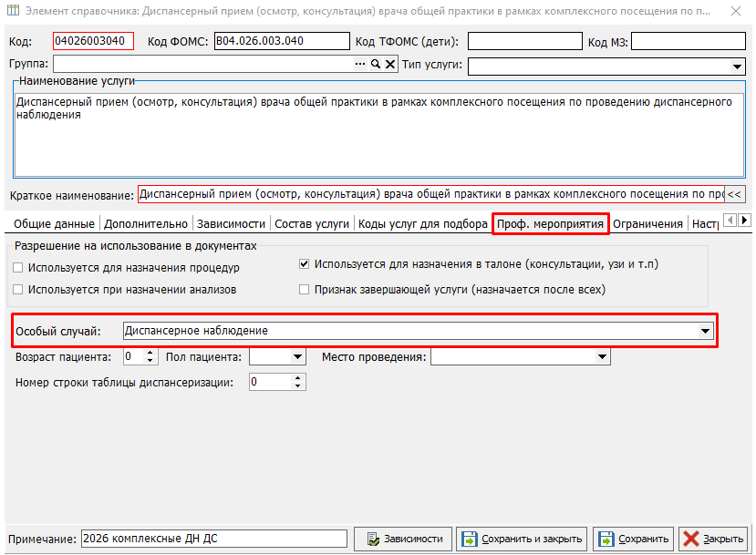Enable 'Используется для назначения процедур' checkbox
The image size is (756, 555).
18,268
